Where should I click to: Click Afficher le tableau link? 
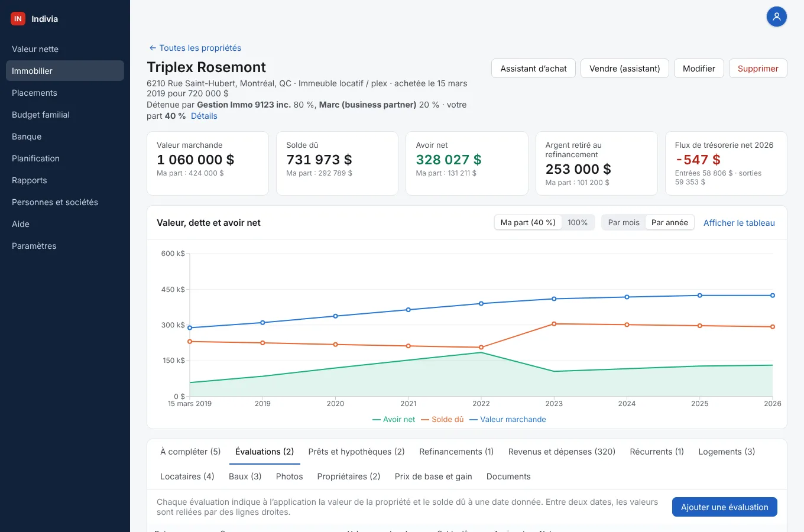[x=739, y=223]
